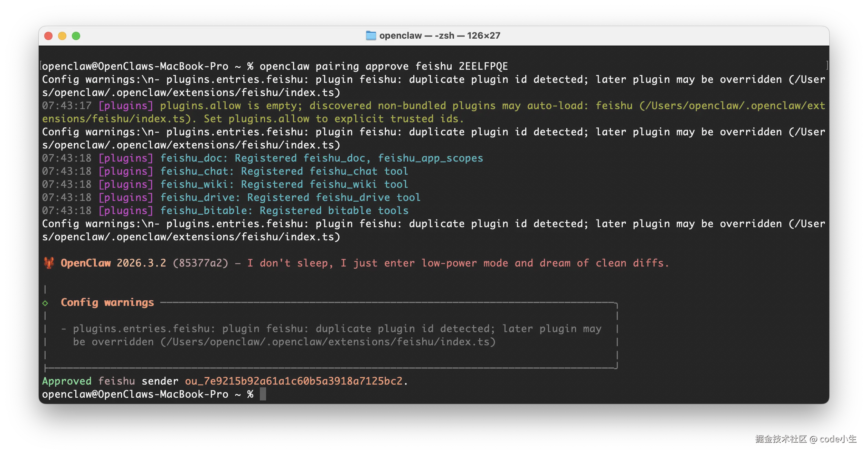Click the version hash (85377a2)
The image size is (868, 455).
point(200,263)
